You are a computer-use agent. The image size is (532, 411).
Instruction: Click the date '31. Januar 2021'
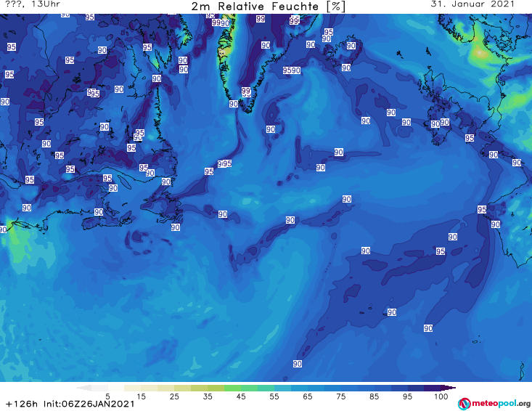click(472, 4)
